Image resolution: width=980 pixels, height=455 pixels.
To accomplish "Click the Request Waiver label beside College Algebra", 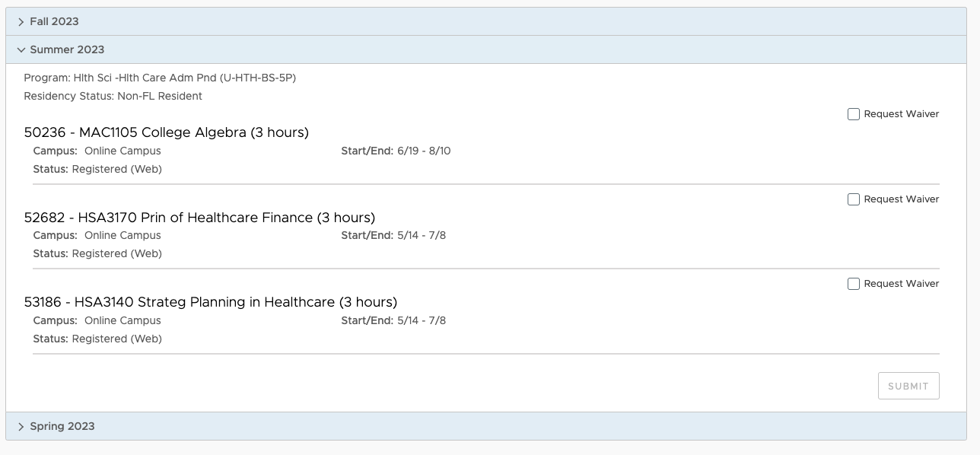I will click(x=902, y=114).
